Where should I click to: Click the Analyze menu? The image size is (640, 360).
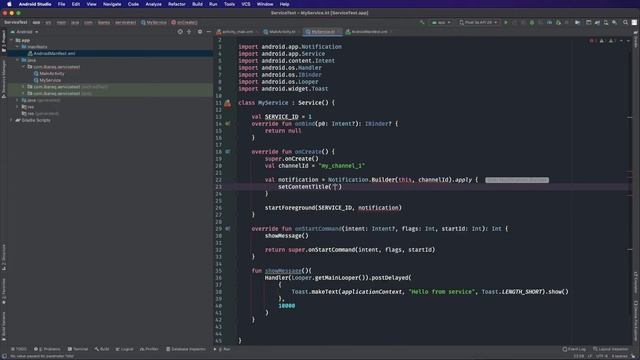(x=153, y=4)
